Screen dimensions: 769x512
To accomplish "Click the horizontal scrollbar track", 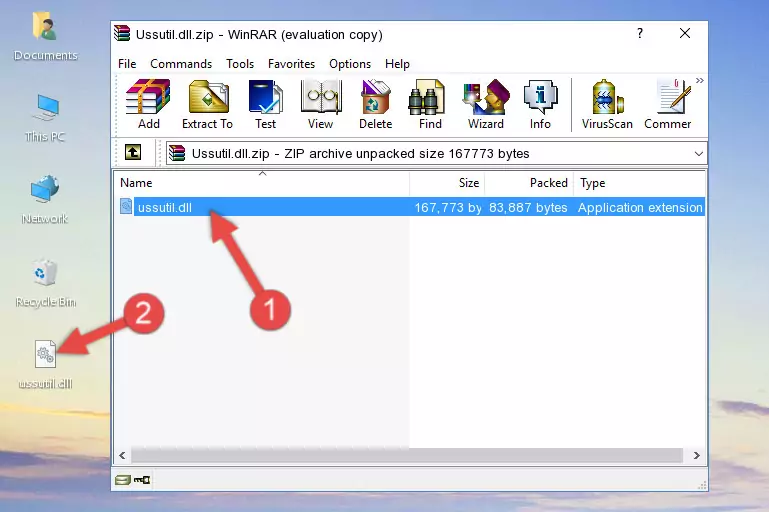I will click(407, 456).
